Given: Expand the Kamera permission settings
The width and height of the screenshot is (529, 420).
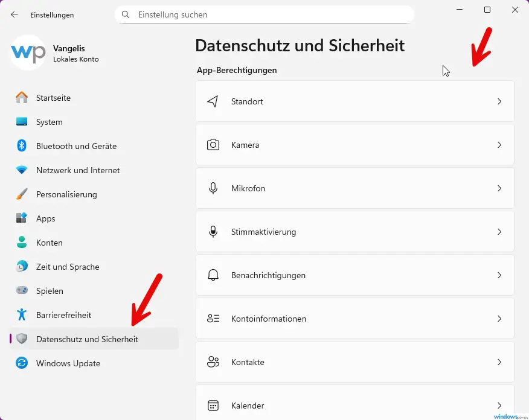Looking at the screenshot, I should [499, 145].
